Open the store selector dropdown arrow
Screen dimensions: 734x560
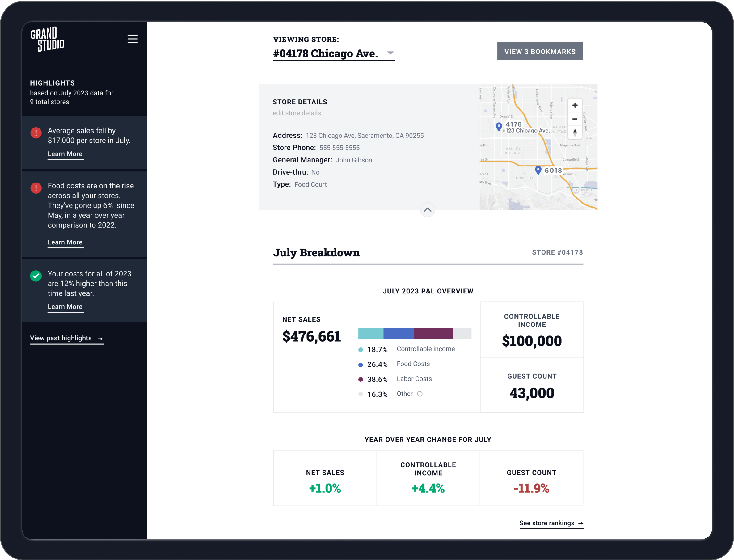(x=390, y=53)
